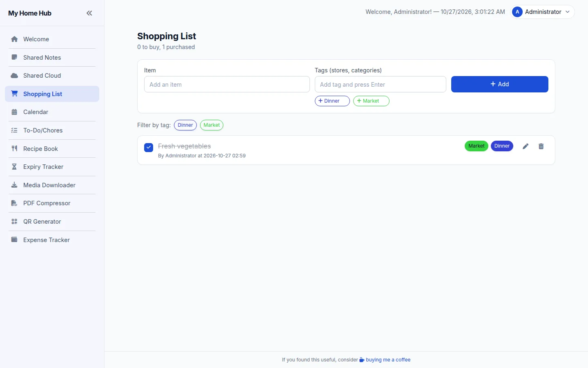Toggle the Market filter tag
Viewport: 588px width, 368px height.
pyautogui.click(x=212, y=125)
